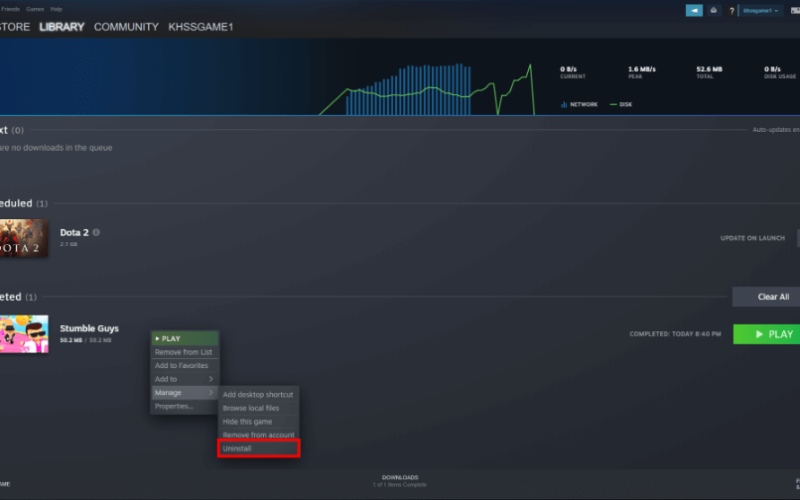The height and width of the screenshot is (500, 800).
Task: Choose Add to Favorites
Action: pyautogui.click(x=185, y=365)
